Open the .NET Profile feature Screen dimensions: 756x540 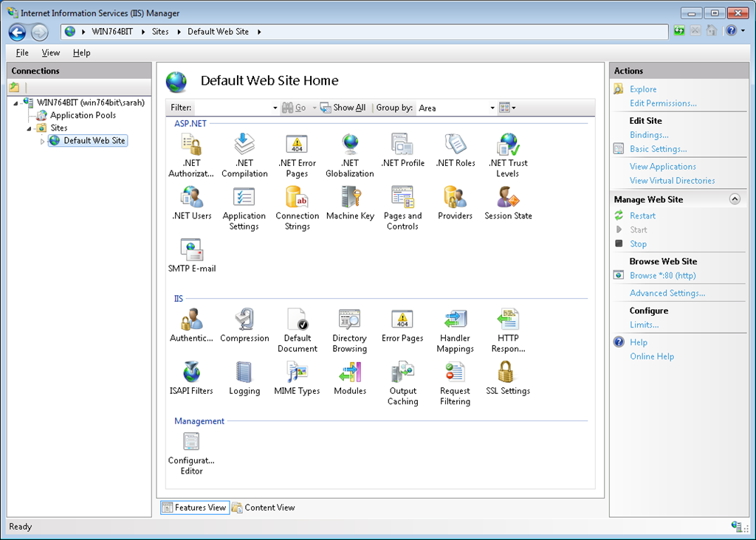[x=402, y=150]
